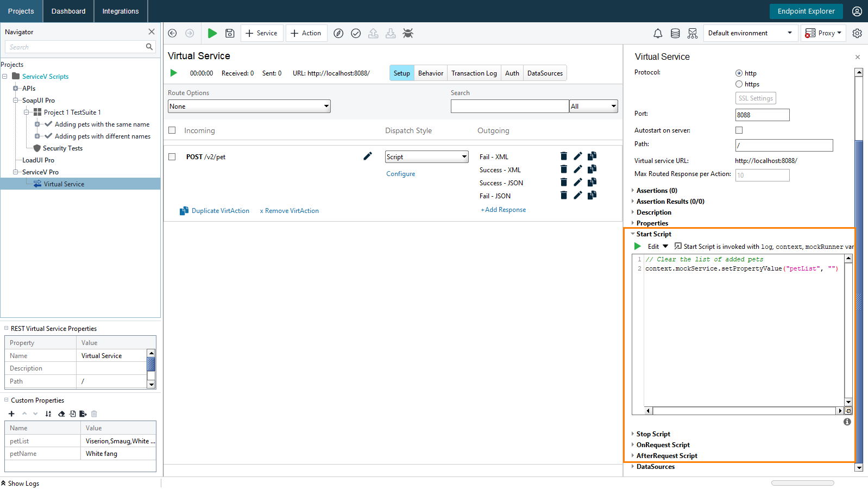This screenshot has height=489, width=868.
Task: Select the http protocol radio button
Action: click(739, 73)
